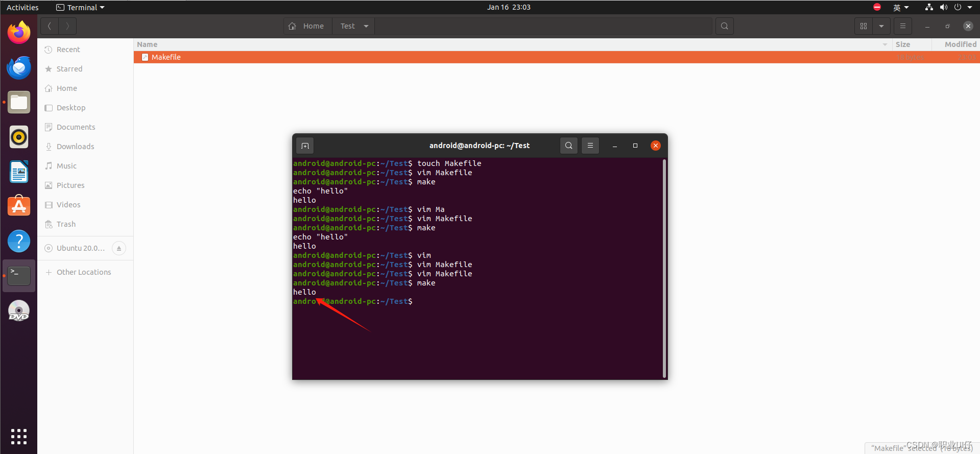Open Files view options dropdown arrow

pyautogui.click(x=881, y=26)
